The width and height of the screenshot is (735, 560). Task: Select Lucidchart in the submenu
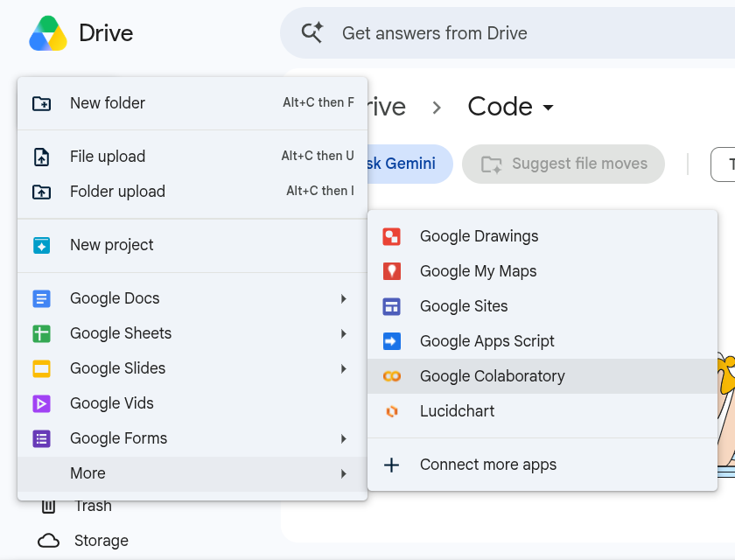pos(542,411)
